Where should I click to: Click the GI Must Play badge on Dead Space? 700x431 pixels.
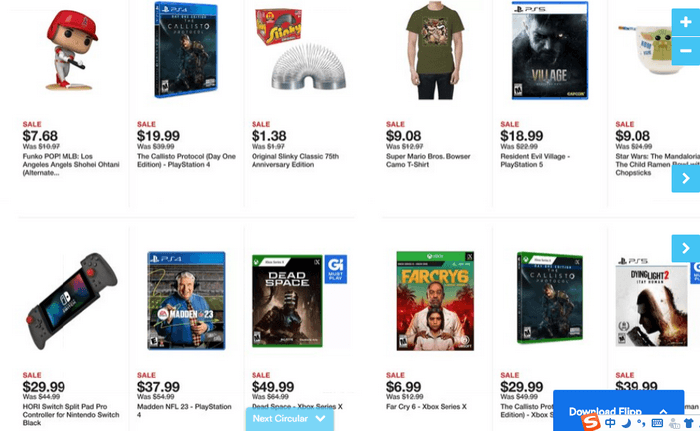(335, 269)
